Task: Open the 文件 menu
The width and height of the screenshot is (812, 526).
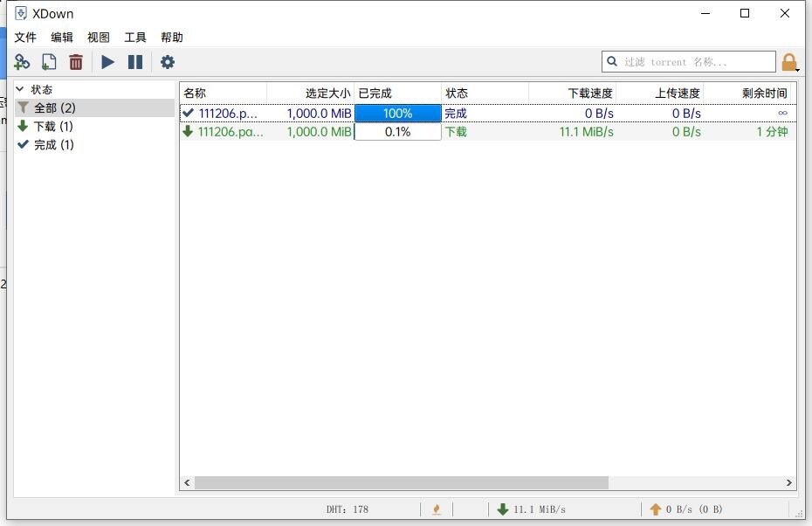Action: 25,38
